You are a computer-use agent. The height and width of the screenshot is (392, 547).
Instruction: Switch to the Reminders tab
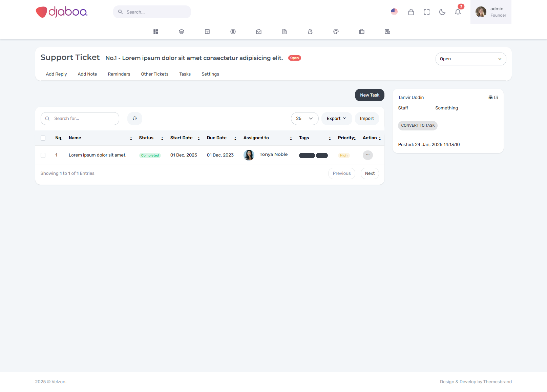click(119, 74)
